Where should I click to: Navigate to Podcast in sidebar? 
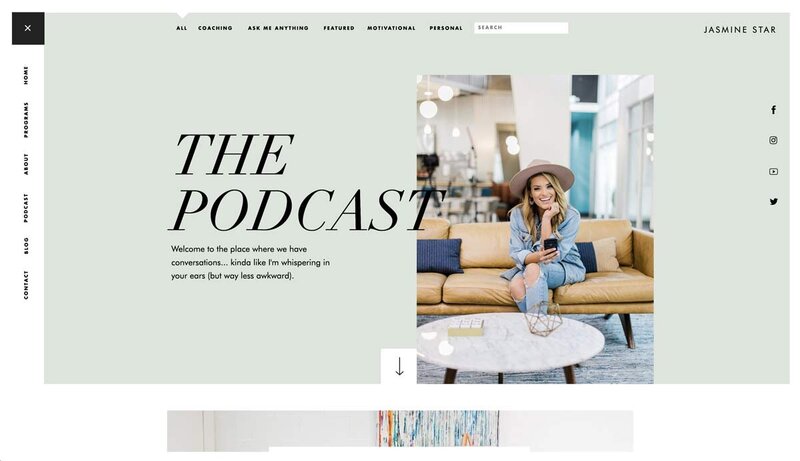pos(26,207)
